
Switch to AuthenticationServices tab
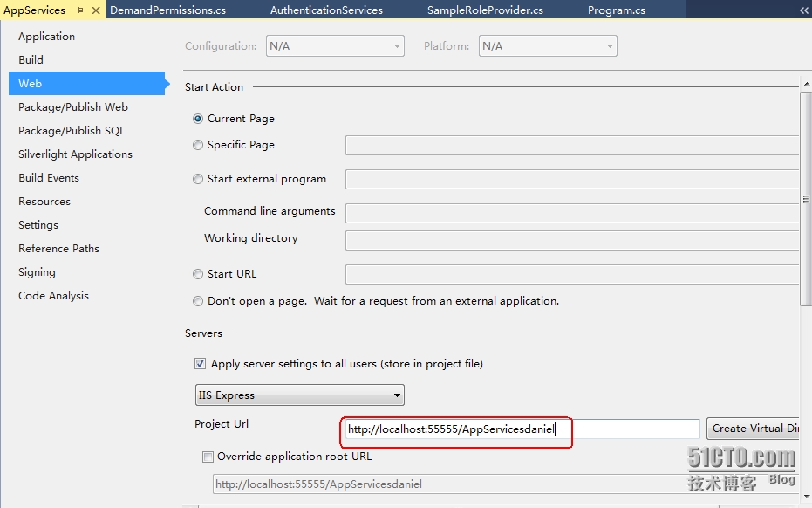coord(326,10)
